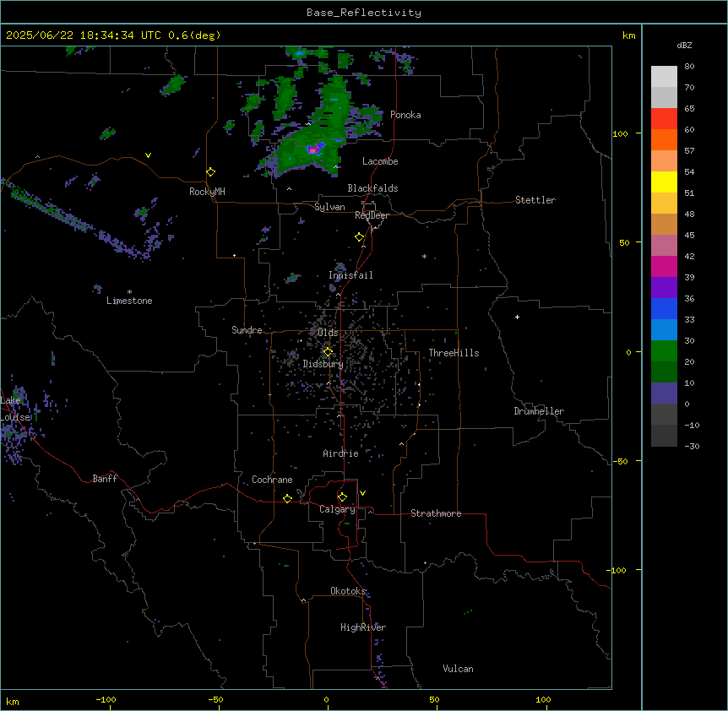The width and height of the screenshot is (728, 711).
Task: Click the Limestone label
Action: pyautogui.click(x=129, y=301)
